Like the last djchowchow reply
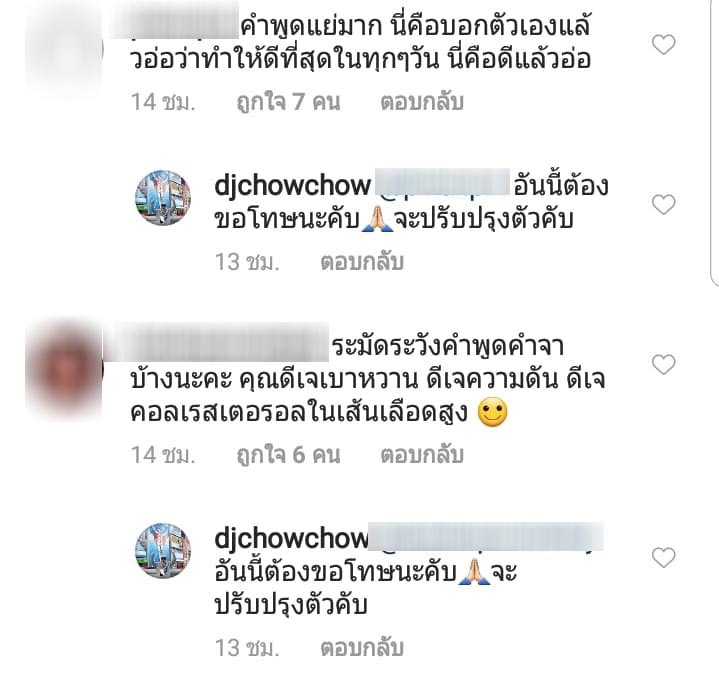 pos(664,558)
